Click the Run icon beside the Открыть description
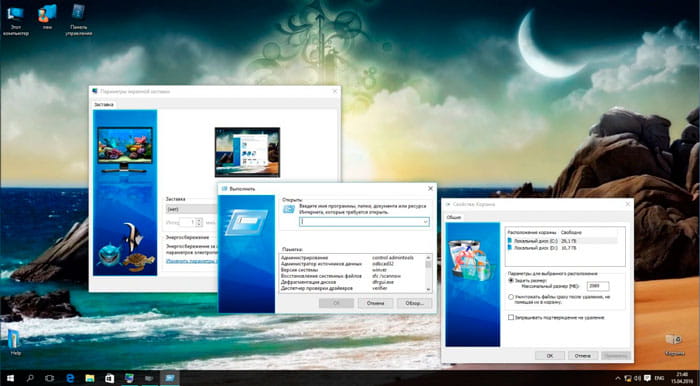The height and width of the screenshot is (386, 700). click(289, 209)
